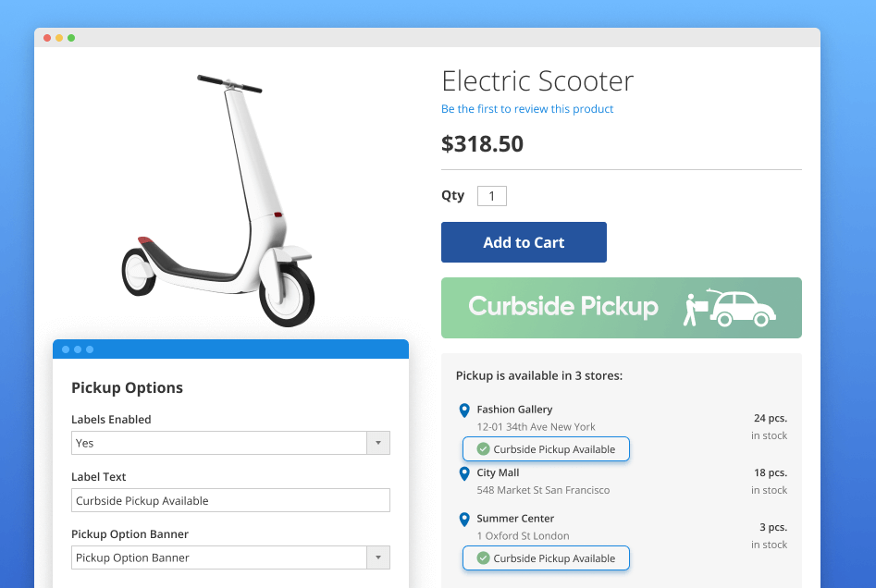Click the Label Text input field
The width and height of the screenshot is (876, 588).
click(230, 500)
